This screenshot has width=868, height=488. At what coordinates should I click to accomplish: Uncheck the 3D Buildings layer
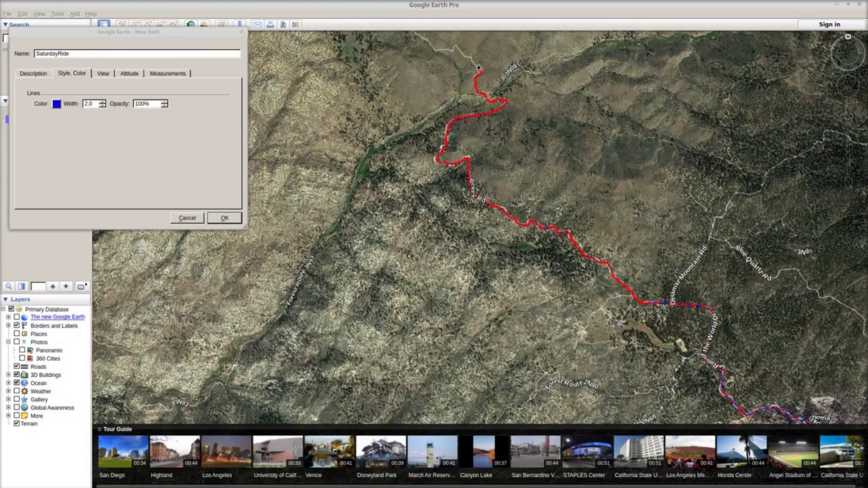[x=16, y=375]
